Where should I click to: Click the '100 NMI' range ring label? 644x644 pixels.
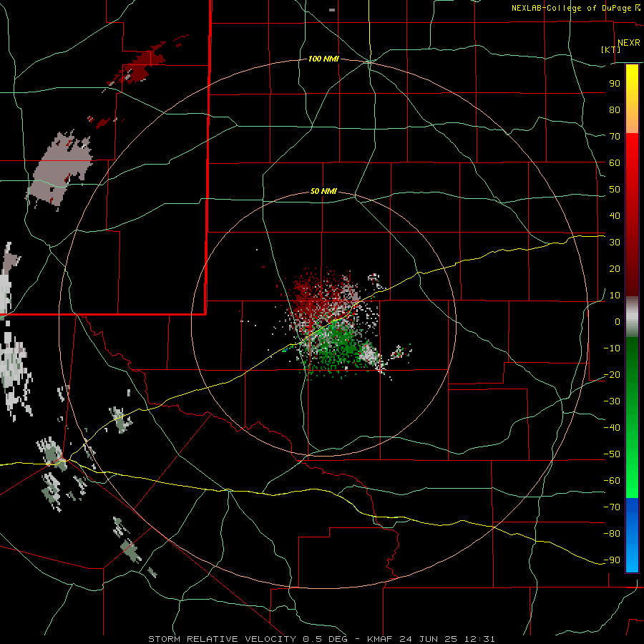coord(323,59)
